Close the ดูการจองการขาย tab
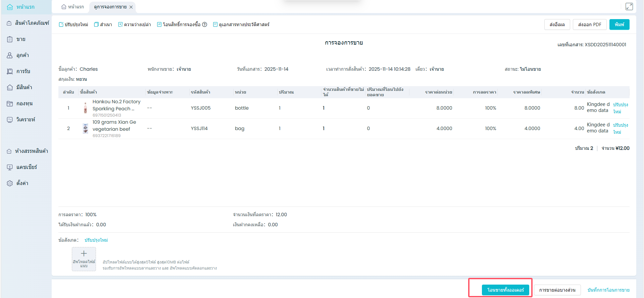Image resolution: width=644 pixels, height=298 pixels. [131, 7]
